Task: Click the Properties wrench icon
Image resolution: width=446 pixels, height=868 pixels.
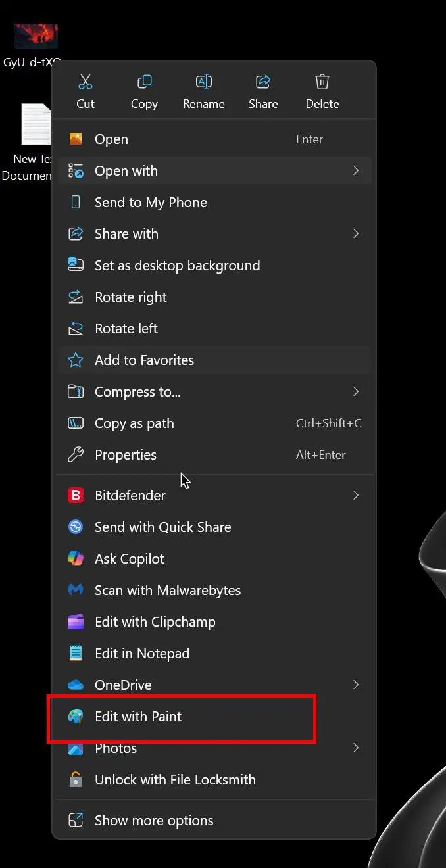Action: [76, 455]
